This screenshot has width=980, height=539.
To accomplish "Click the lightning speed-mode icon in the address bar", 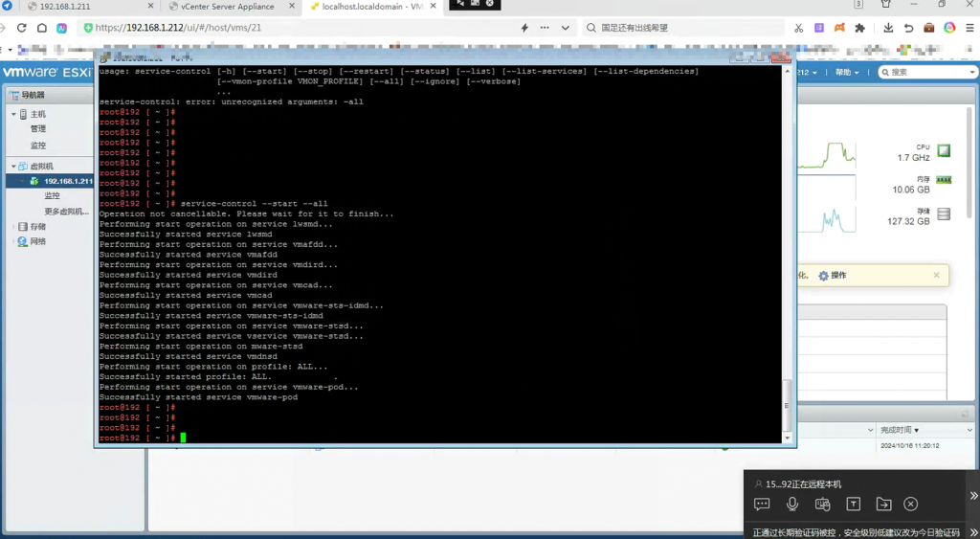I will (524, 28).
